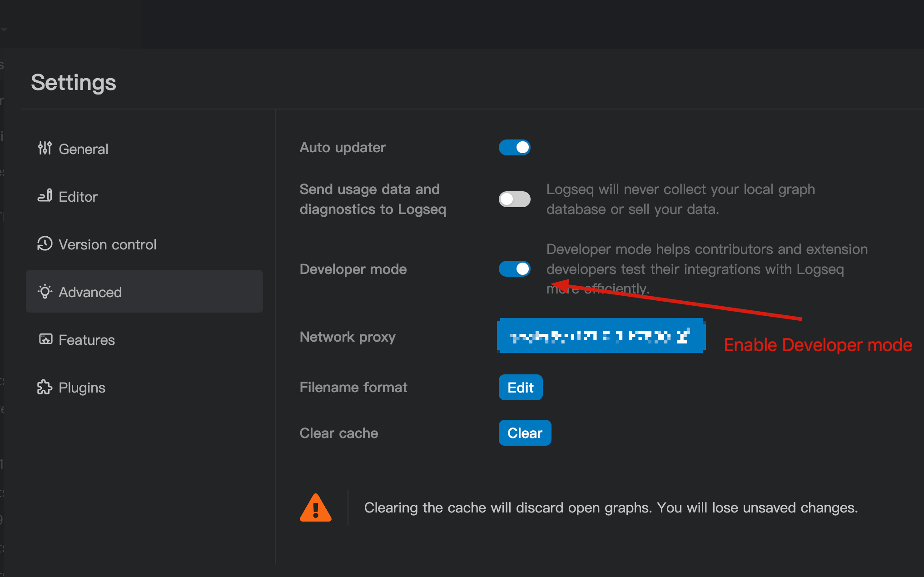Go to Features settings tab
Screen dimensions: 924x577
tap(87, 340)
